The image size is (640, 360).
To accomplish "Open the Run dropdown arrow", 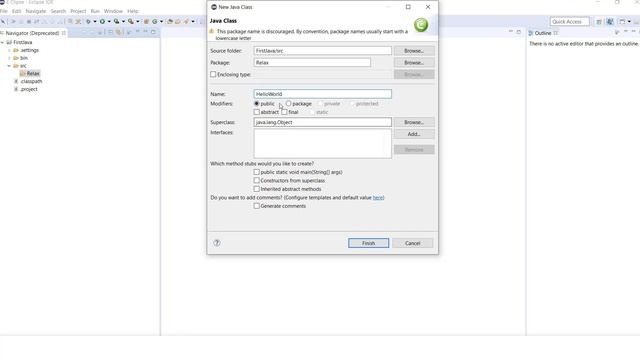I will 109,21.
